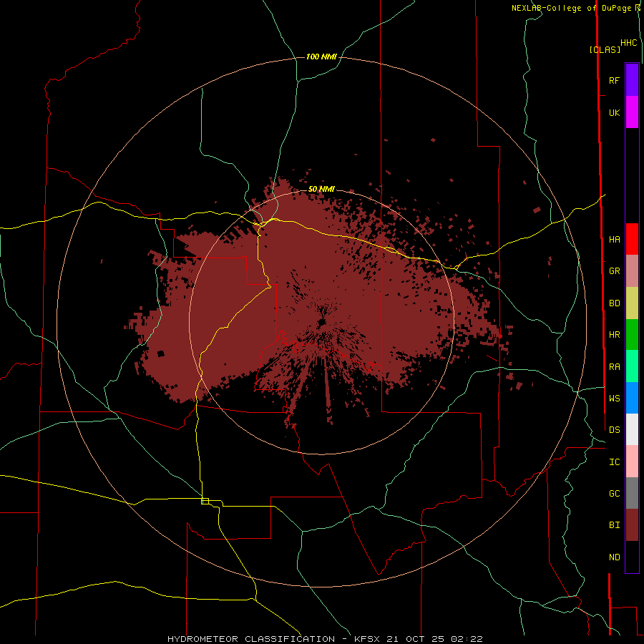Click the RF purple legend swatch
The height and width of the screenshot is (644, 644).
pos(632,80)
